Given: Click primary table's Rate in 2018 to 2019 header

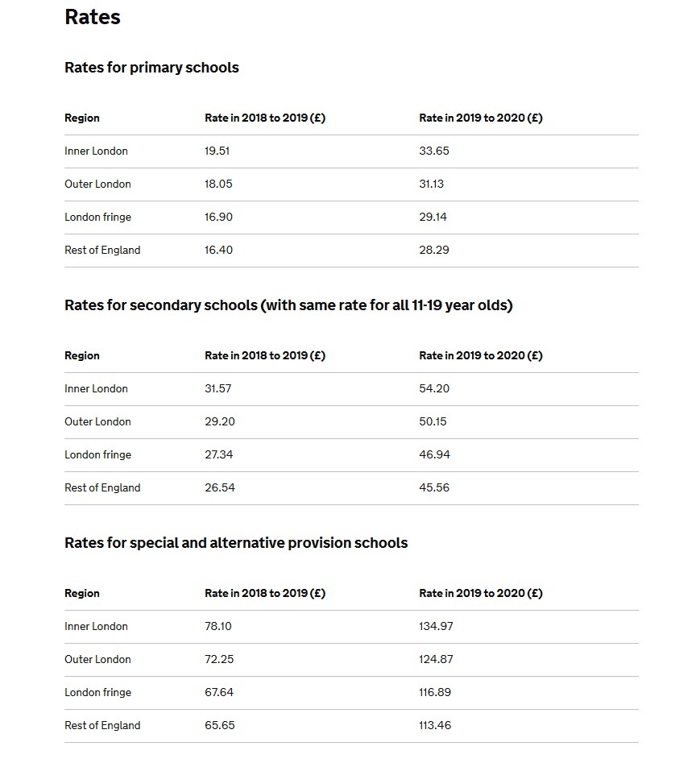Looking at the screenshot, I should coord(265,118).
